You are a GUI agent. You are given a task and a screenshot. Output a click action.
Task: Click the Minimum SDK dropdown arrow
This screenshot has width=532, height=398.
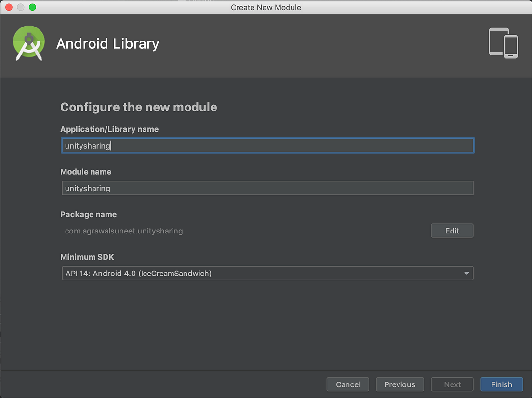(466, 273)
